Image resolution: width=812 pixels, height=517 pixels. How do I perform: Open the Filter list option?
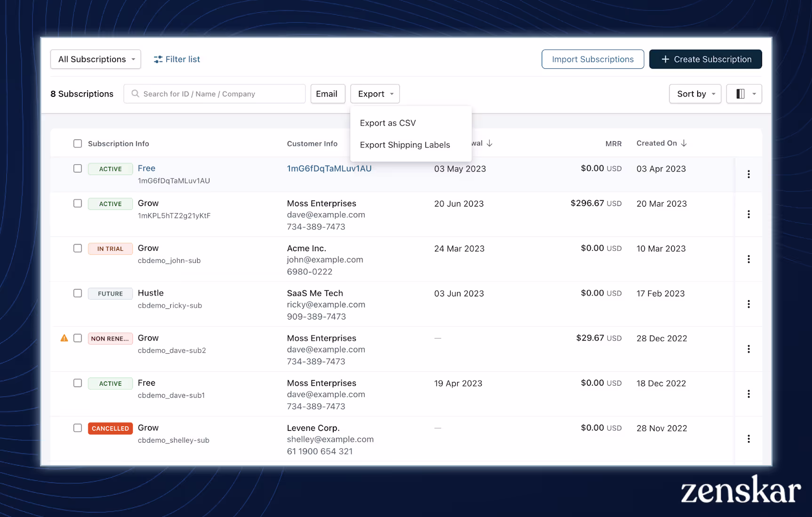click(x=177, y=59)
